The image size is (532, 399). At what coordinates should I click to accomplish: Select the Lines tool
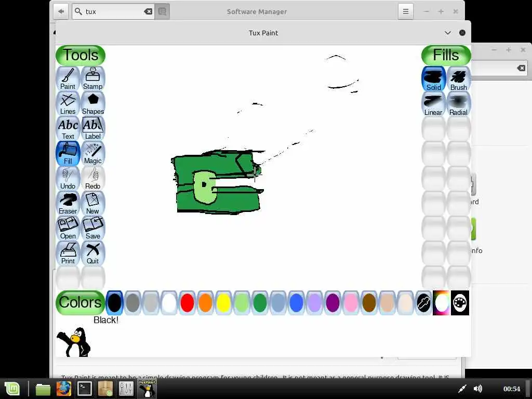point(68,104)
